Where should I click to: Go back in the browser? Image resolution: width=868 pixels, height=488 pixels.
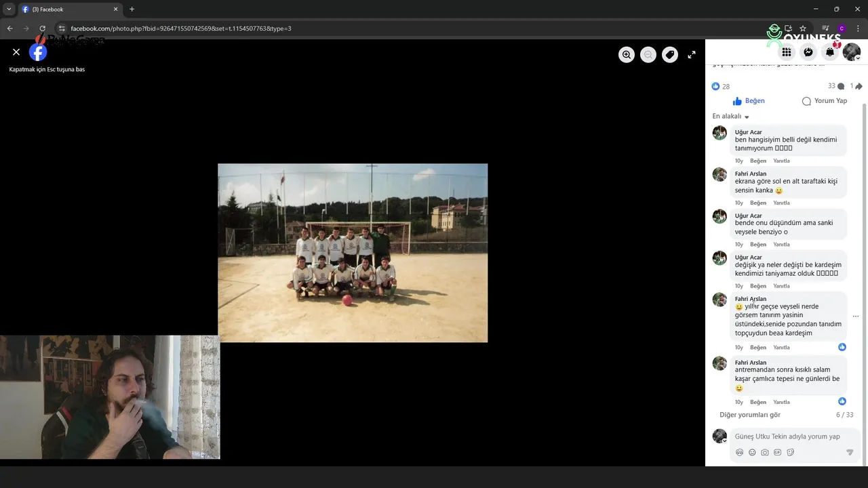point(9,28)
